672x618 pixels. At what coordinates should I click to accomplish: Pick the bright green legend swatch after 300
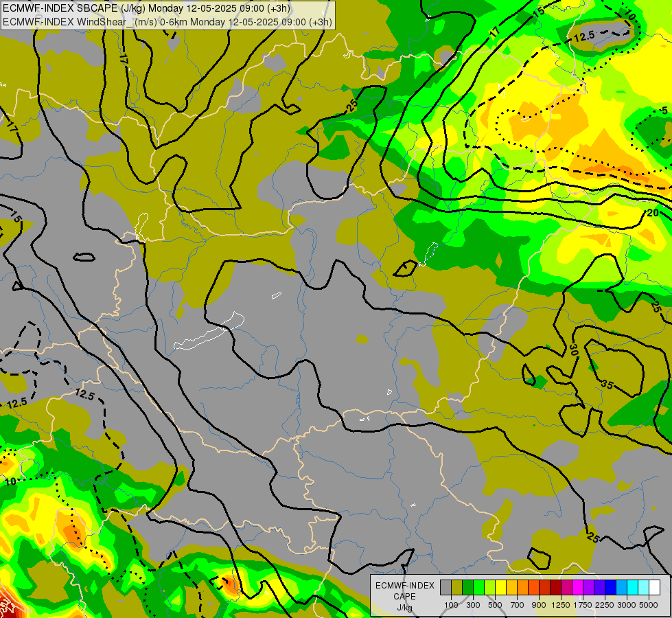[x=478, y=587]
